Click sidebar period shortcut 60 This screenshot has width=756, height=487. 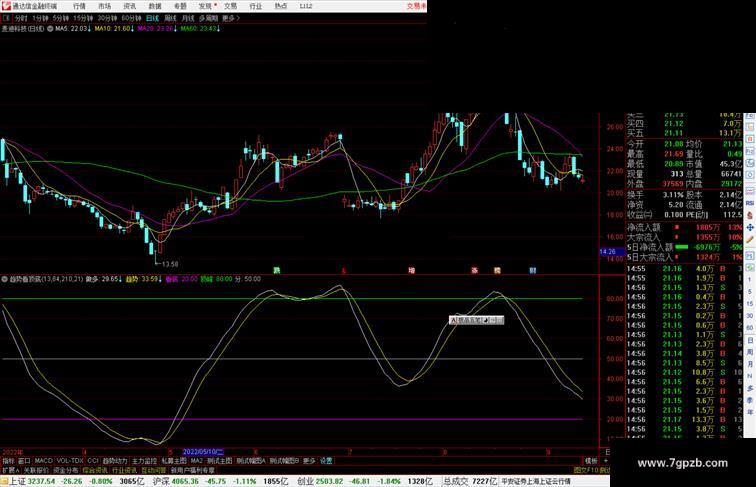750,328
